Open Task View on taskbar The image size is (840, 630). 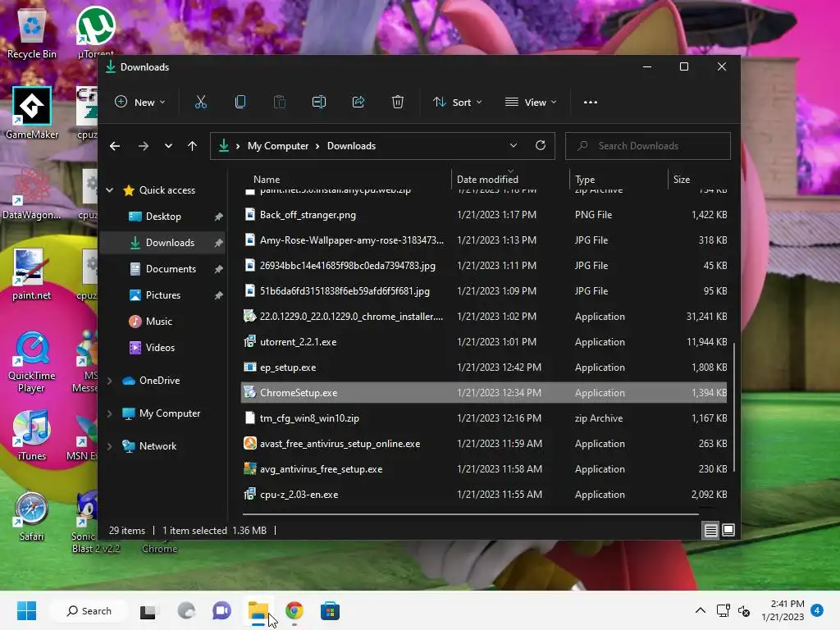point(148,610)
